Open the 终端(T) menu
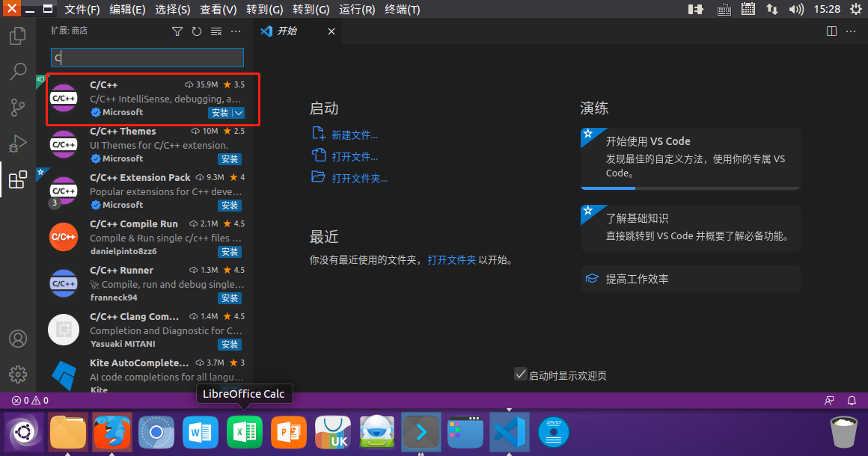 [403, 10]
